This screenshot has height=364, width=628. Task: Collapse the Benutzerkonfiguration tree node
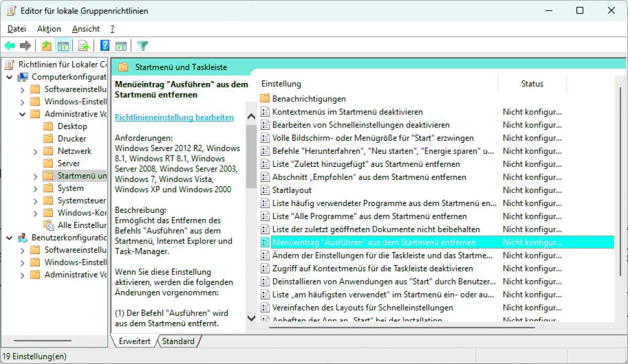9,237
